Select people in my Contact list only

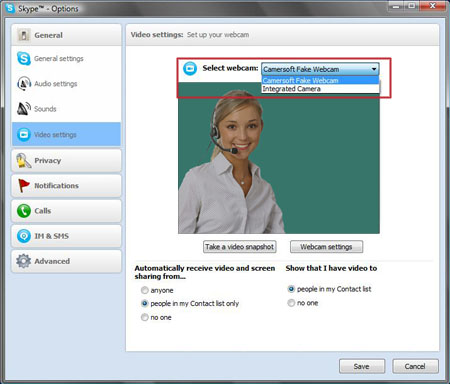coord(145,304)
